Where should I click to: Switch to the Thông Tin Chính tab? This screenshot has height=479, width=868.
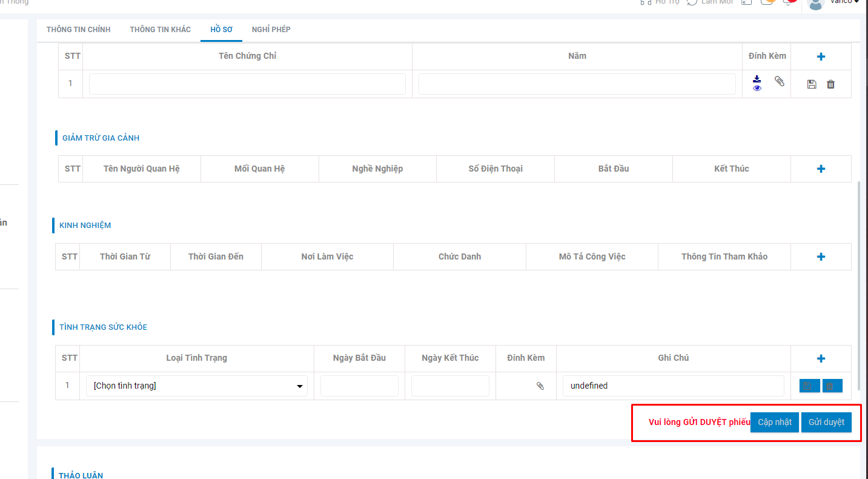tap(79, 29)
